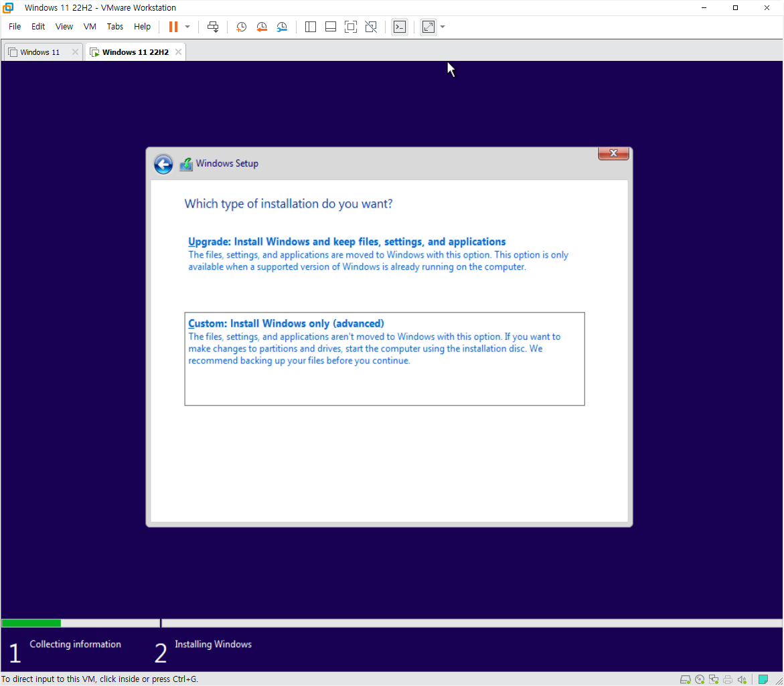
Task: Close the Windows 11 tab
Action: tap(75, 52)
